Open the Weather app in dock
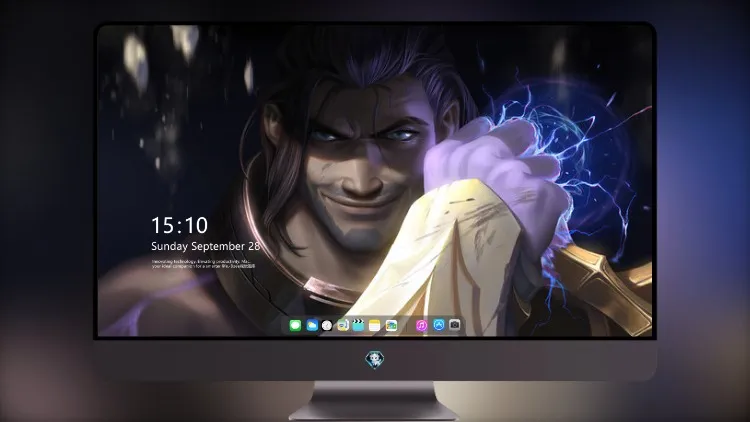The height and width of the screenshot is (422, 750). (312, 325)
